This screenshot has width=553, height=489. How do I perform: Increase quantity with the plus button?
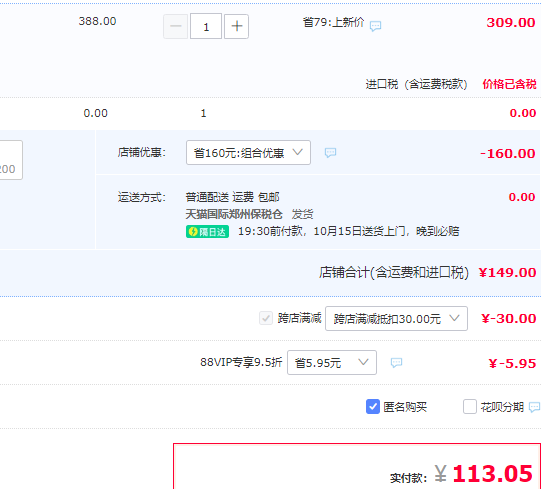pos(237,26)
